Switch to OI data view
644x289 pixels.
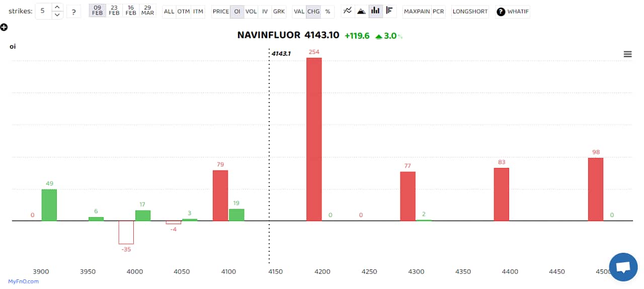(x=237, y=11)
